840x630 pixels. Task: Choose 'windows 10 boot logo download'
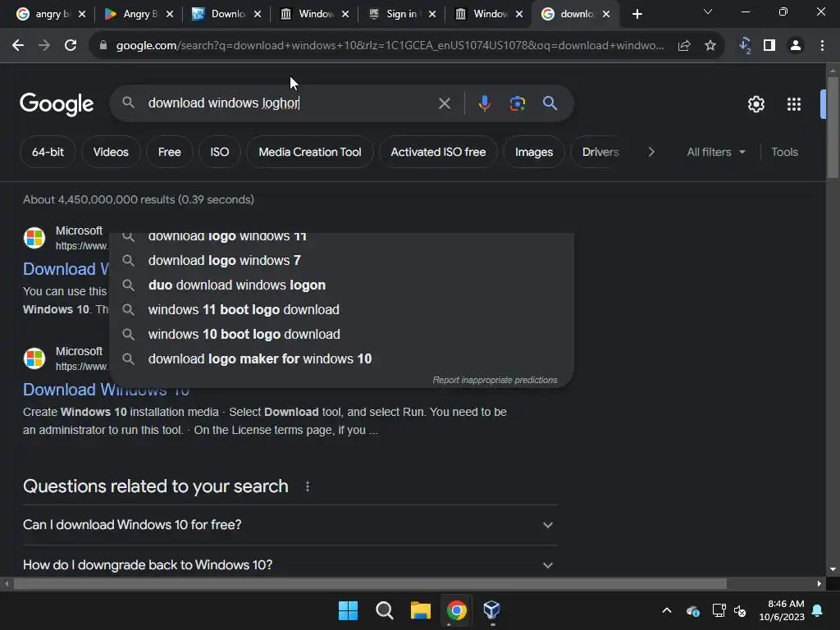341,335
